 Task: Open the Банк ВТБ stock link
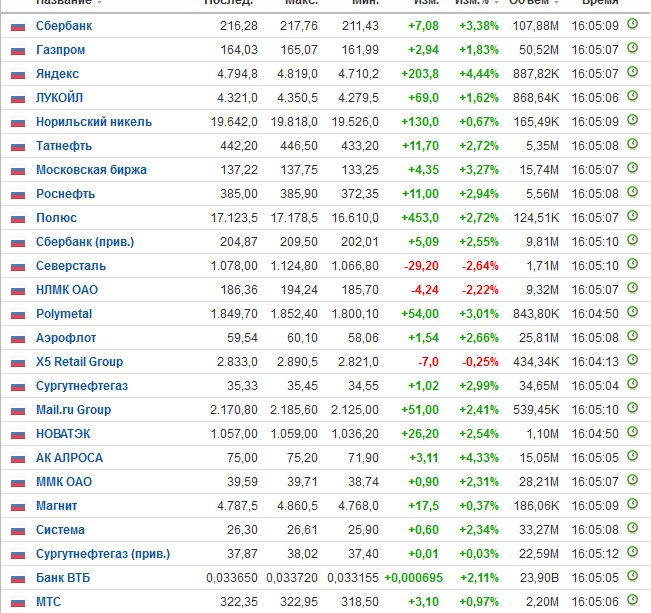(x=63, y=578)
